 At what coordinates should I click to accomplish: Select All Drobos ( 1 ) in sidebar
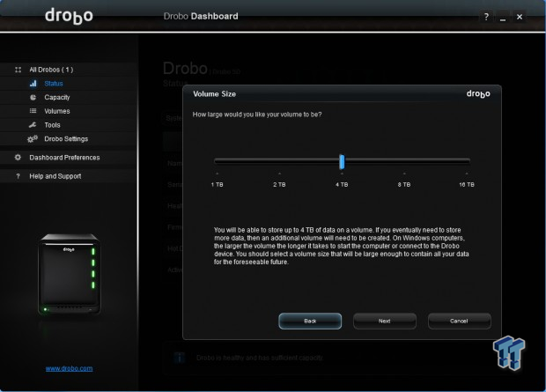[x=51, y=70]
